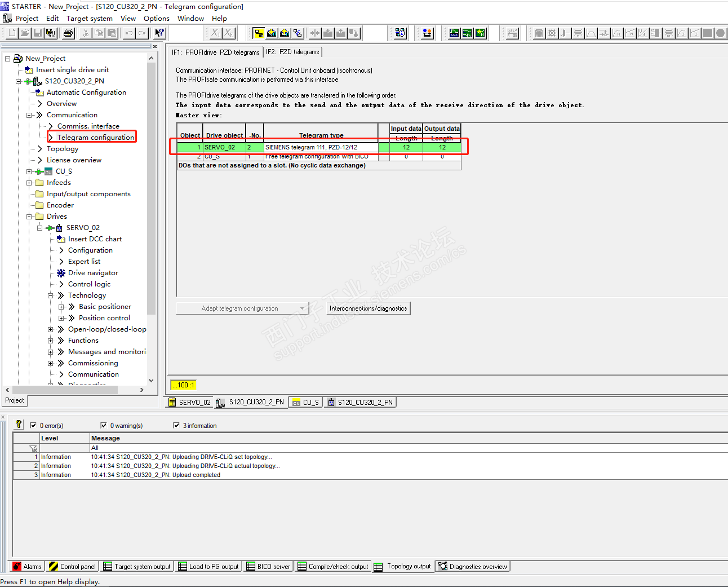
Task: Click the Drive navigator tree icon
Action: [x=61, y=273]
